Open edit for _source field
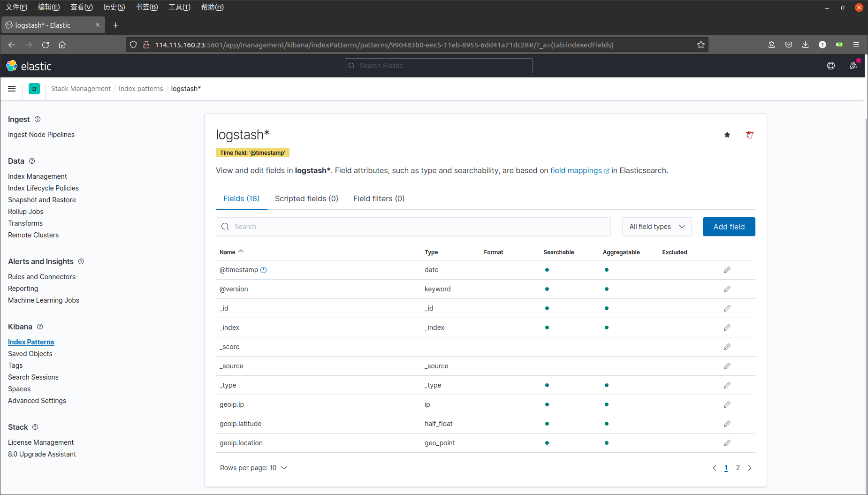868x495 pixels. pos(727,366)
